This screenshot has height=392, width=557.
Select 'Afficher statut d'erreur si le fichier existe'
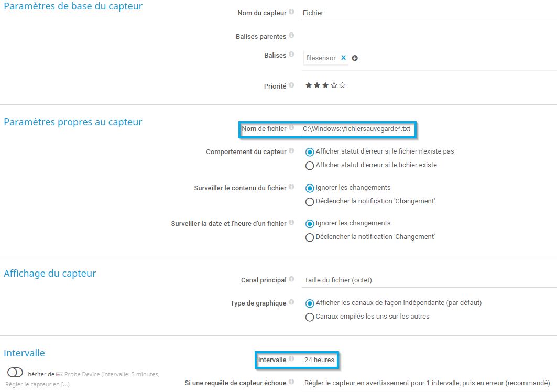click(310, 166)
